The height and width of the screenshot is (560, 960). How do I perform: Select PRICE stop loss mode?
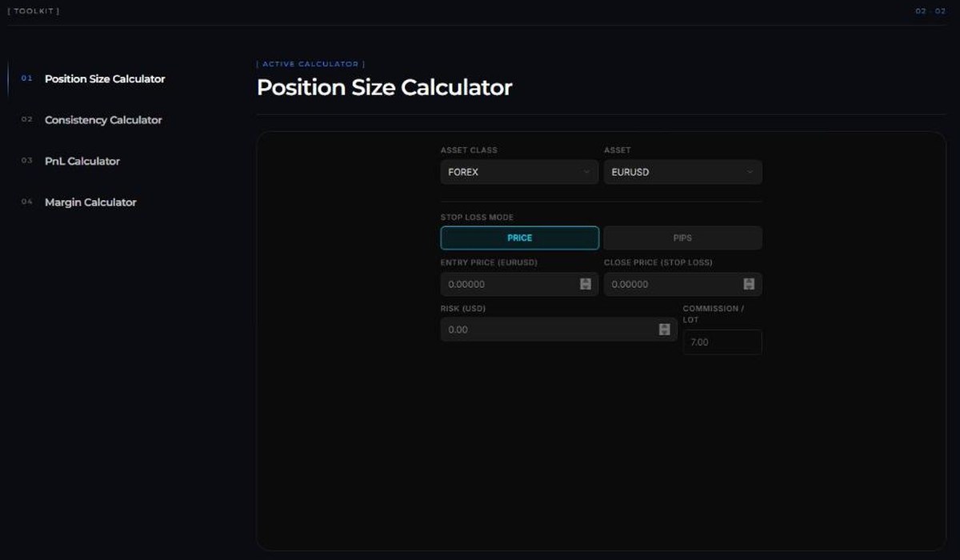[519, 238]
